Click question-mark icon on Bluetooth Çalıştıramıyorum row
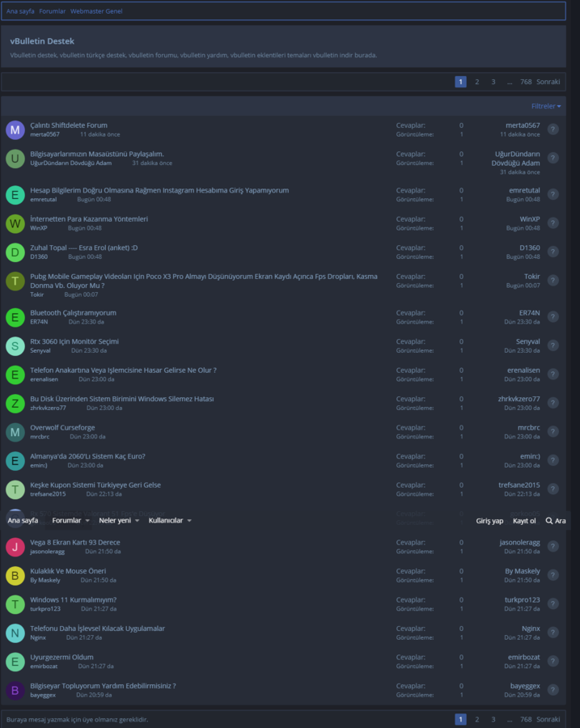 click(x=552, y=316)
